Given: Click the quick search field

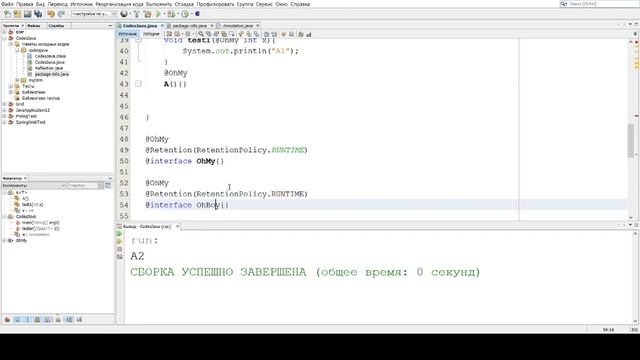Looking at the screenshot, I should click(x=601, y=4).
